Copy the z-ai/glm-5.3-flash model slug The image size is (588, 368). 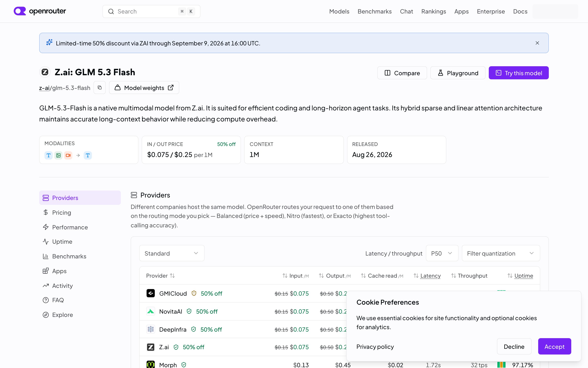[x=100, y=88]
